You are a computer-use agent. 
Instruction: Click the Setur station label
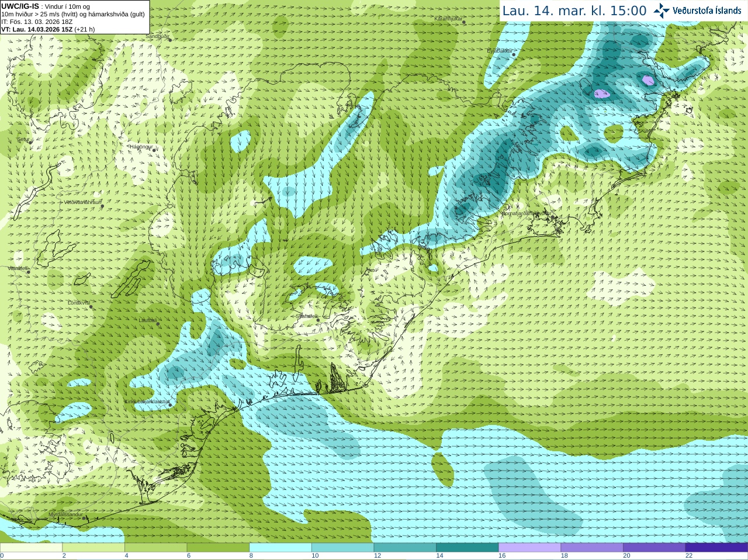point(23,140)
